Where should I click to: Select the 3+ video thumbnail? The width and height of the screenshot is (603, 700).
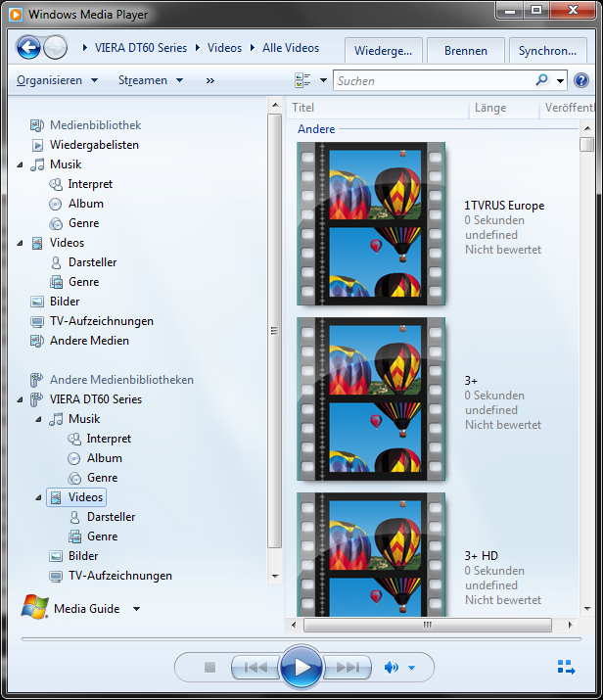pos(371,399)
